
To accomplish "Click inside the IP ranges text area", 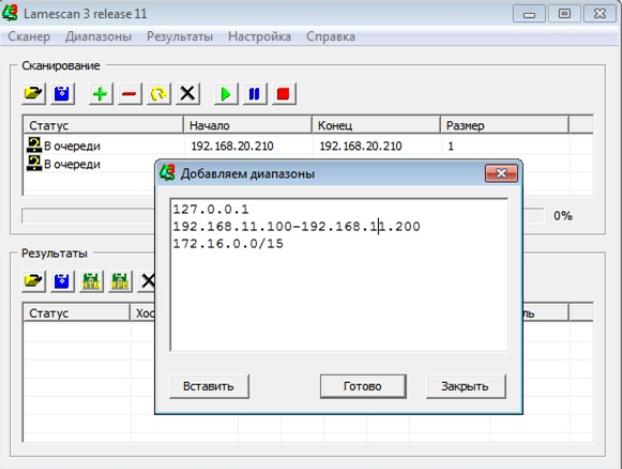I will [338, 300].
